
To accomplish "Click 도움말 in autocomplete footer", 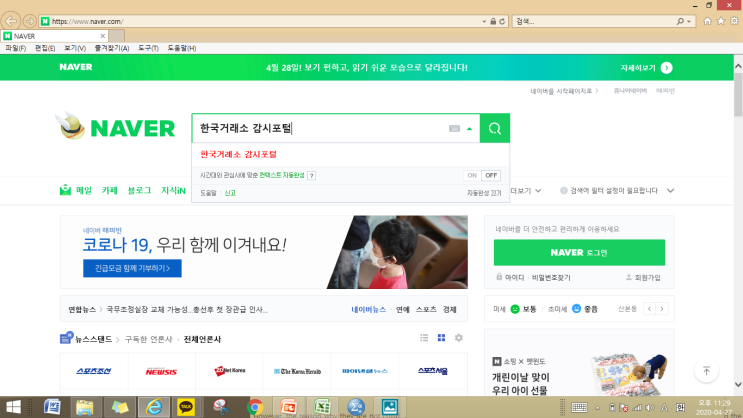I will (208, 193).
